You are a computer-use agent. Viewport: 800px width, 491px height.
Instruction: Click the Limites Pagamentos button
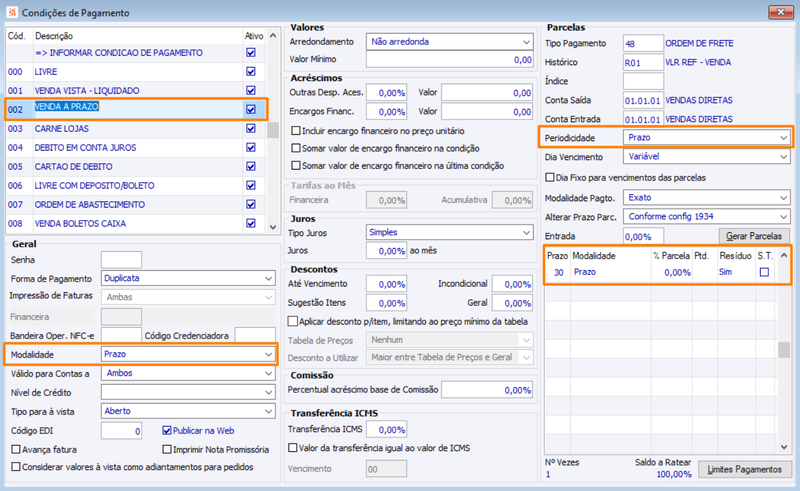tap(744, 470)
